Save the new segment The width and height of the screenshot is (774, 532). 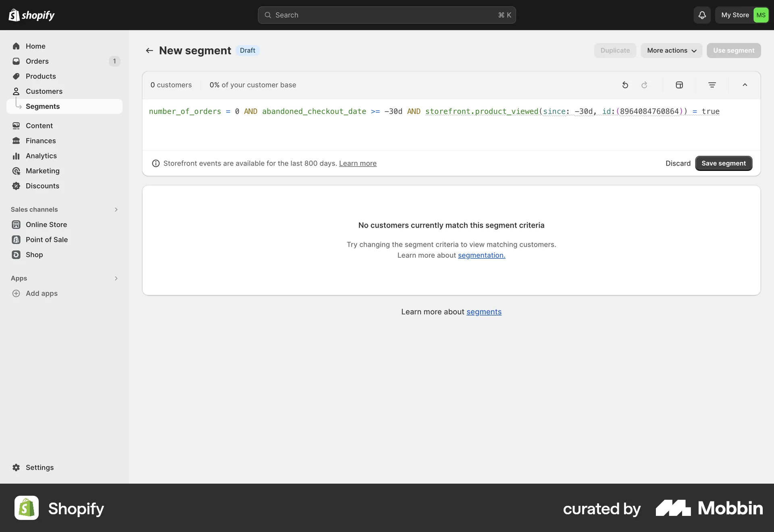(x=724, y=163)
